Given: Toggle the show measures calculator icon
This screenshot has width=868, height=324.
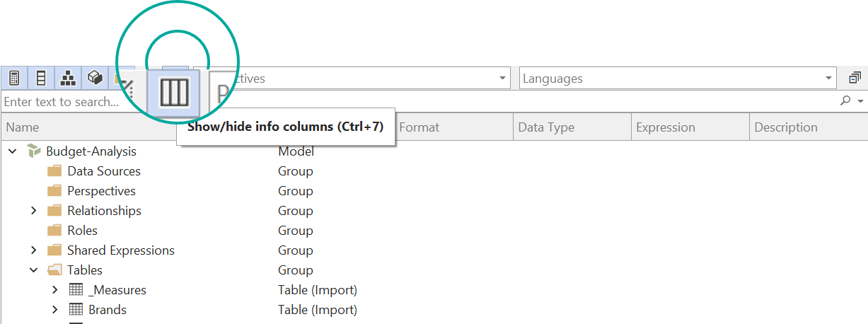Looking at the screenshot, I should (13, 78).
